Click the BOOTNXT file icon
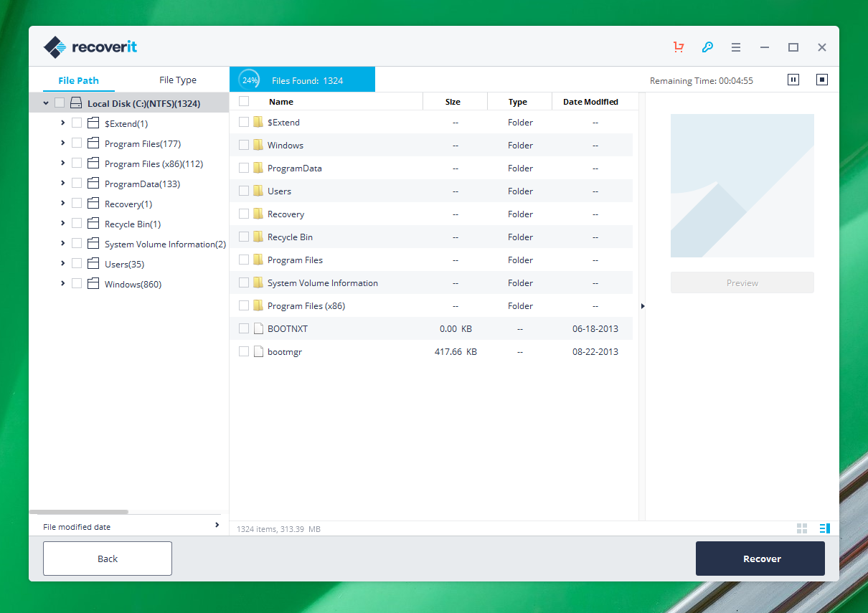This screenshot has width=868, height=613. (259, 328)
